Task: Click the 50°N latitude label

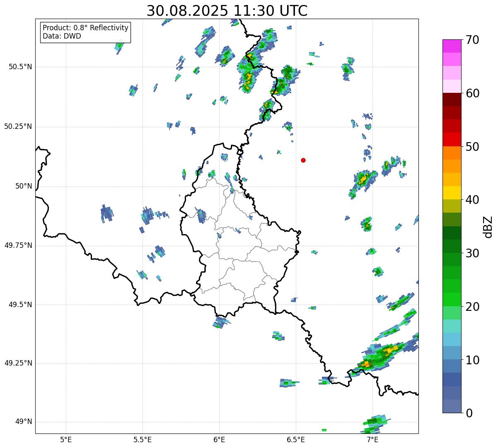Action: 24,186
